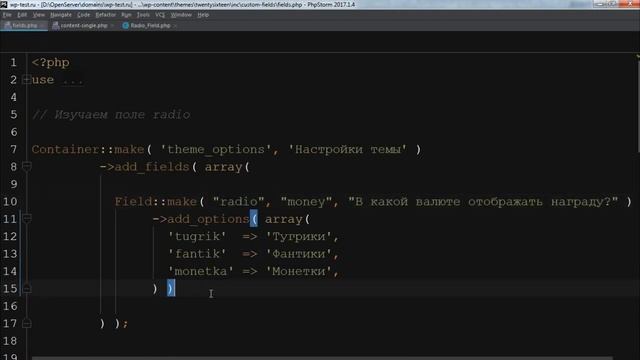Click the 'Настройки темы' string
The height and width of the screenshot is (360, 640).
pos(347,149)
